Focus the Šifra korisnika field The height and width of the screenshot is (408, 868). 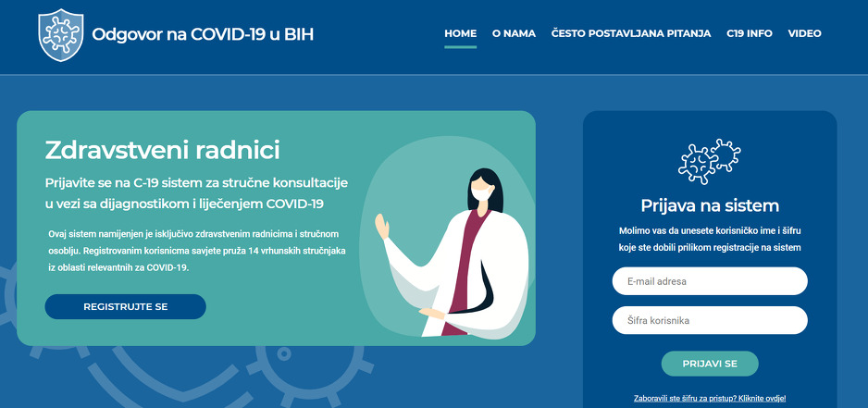(x=710, y=320)
